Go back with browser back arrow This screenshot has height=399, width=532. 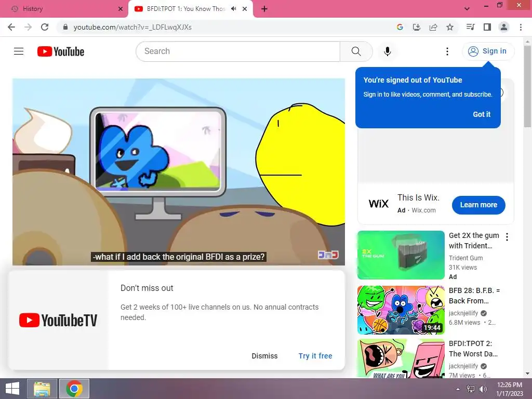[11, 27]
